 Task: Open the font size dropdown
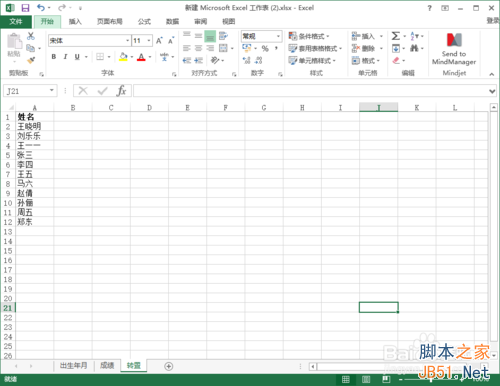[149, 41]
